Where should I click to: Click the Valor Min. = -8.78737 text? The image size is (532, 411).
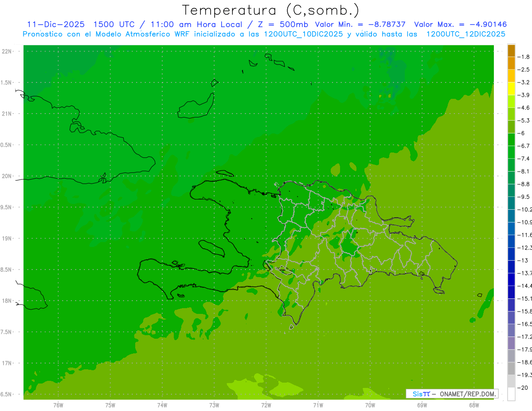pyautogui.click(x=360, y=24)
